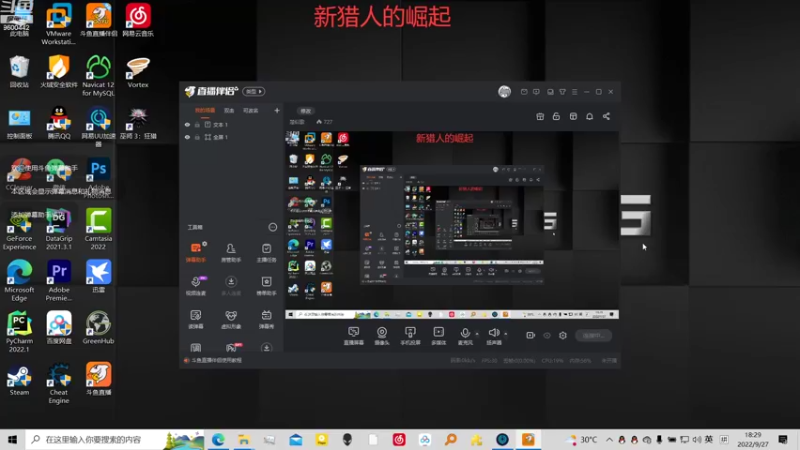
Task: Switch to the third scene tab
Action: point(251,110)
